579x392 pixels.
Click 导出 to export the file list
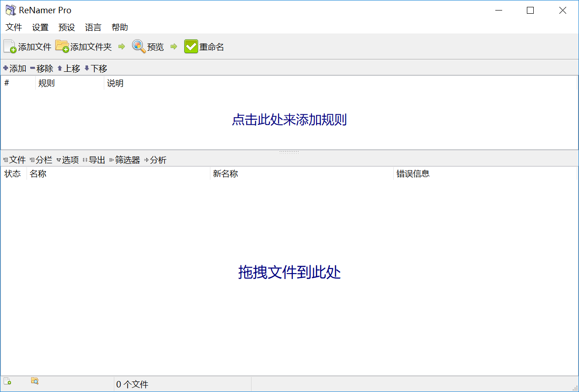96,160
